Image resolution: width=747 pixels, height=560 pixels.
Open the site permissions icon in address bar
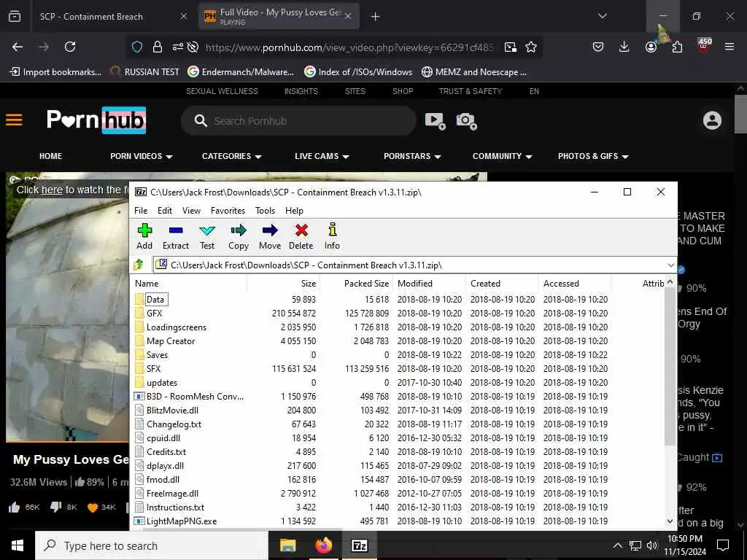click(178, 47)
